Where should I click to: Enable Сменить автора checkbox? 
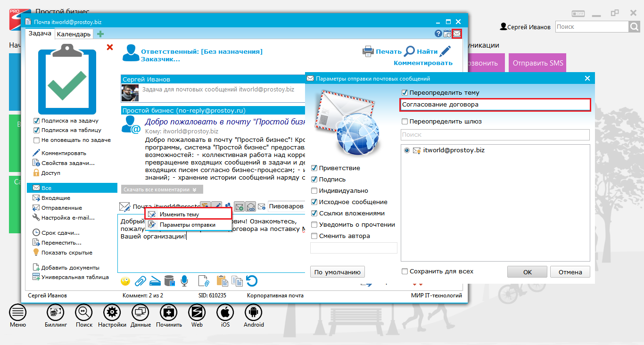click(x=314, y=236)
